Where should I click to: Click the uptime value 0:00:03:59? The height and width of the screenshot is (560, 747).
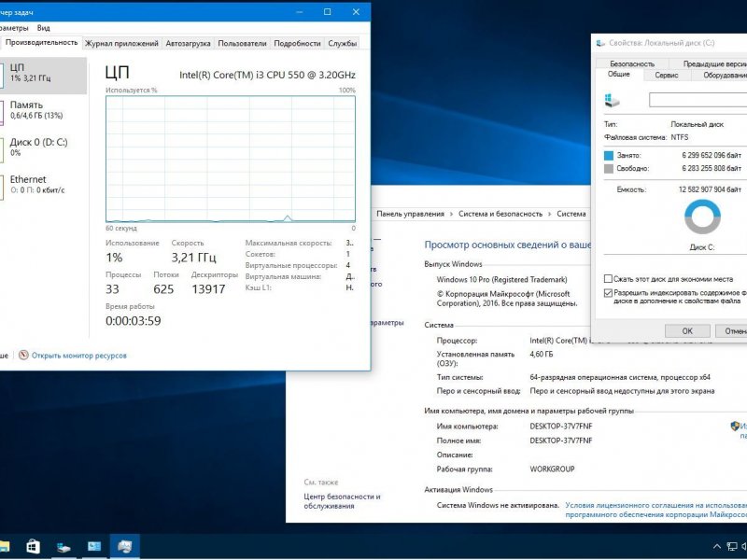click(x=134, y=320)
